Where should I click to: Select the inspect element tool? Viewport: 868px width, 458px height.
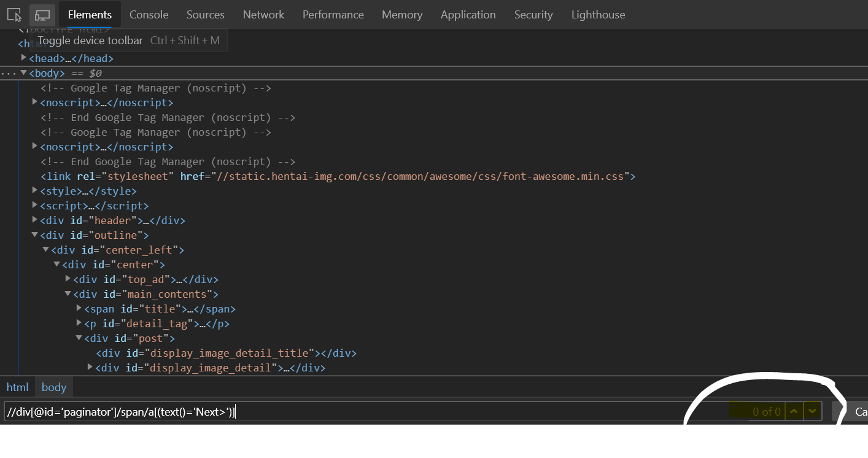(14, 14)
